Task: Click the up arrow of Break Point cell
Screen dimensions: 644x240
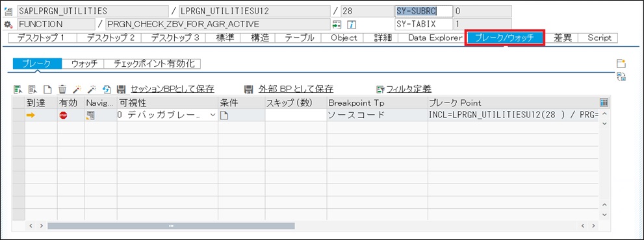Action: 604,114
